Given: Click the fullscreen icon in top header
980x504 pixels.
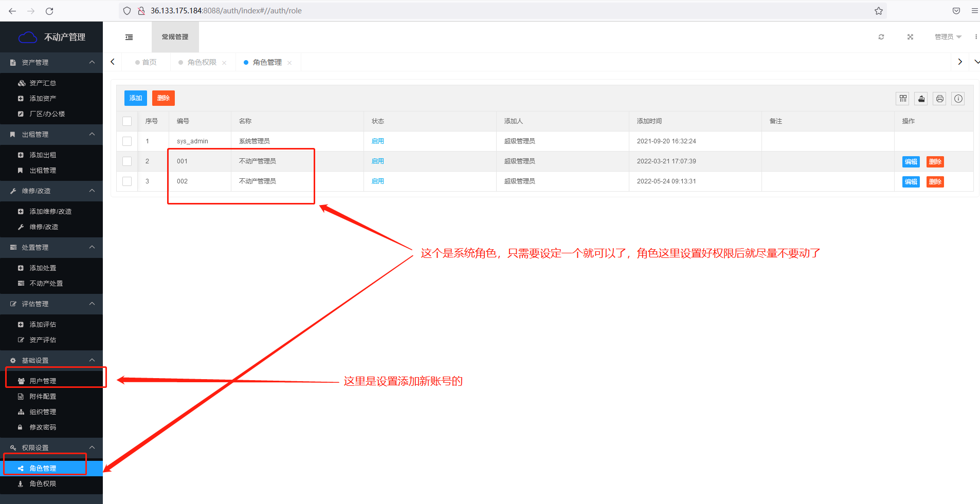Looking at the screenshot, I should point(910,37).
